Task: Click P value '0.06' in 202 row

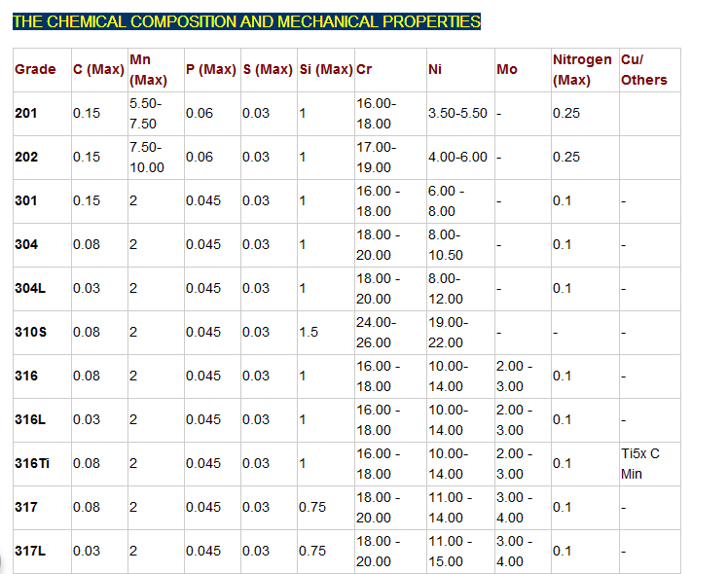Action: click(x=200, y=157)
